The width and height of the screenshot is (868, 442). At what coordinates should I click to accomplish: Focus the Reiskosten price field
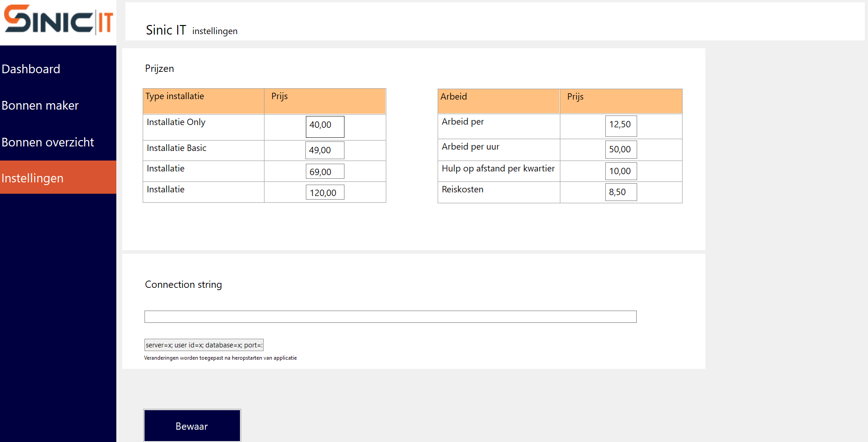tap(621, 192)
